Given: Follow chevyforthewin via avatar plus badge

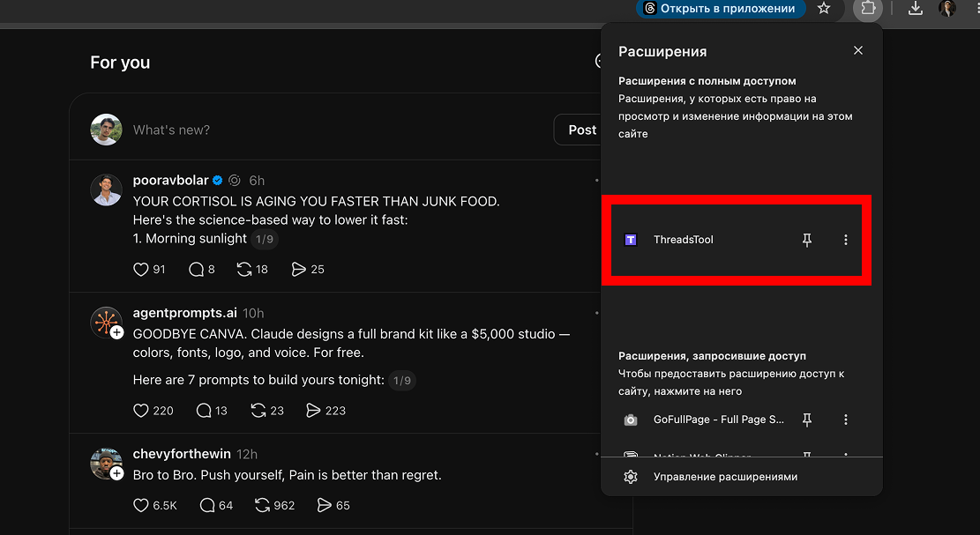Looking at the screenshot, I should coord(116,474).
